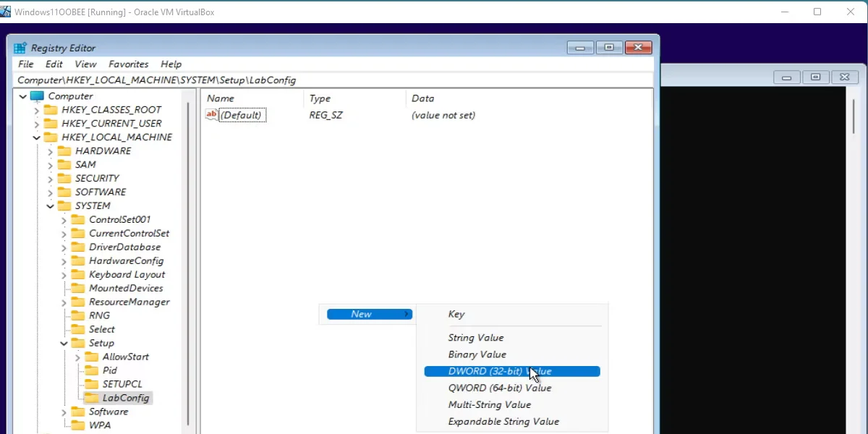This screenshot has width=868, height=434.
Task: Expand the ControlSet001 key
Action: 63,219
